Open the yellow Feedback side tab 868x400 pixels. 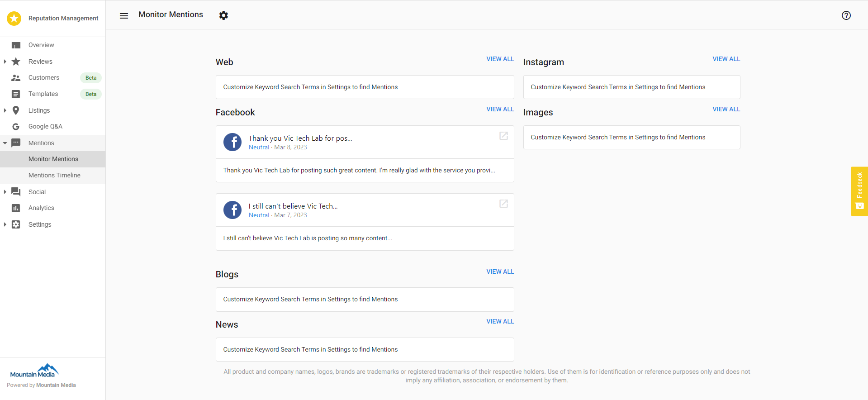(859, 191)
